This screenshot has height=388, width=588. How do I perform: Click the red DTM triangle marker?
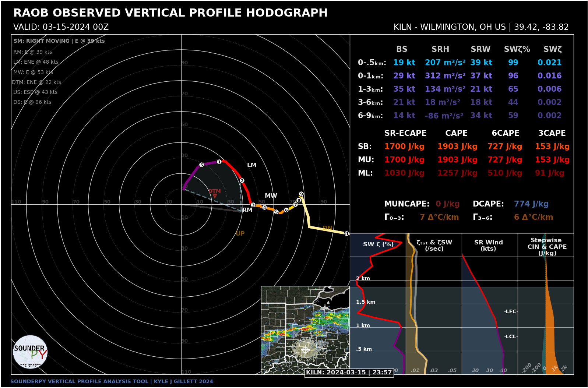tap(215, 196)
